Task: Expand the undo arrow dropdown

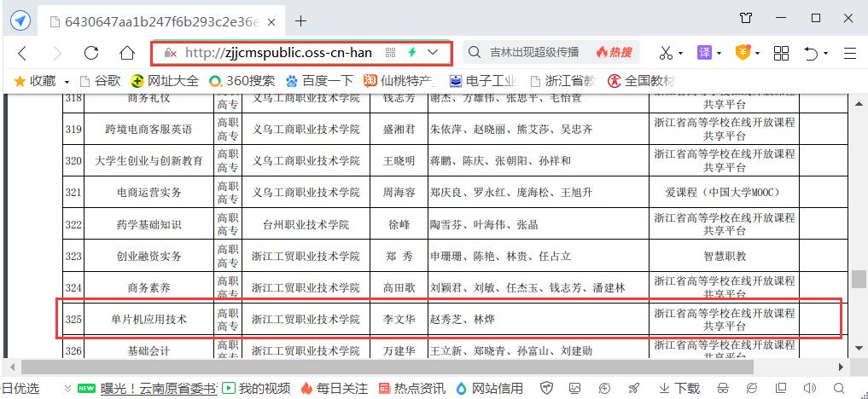Action: coord(825,54)
